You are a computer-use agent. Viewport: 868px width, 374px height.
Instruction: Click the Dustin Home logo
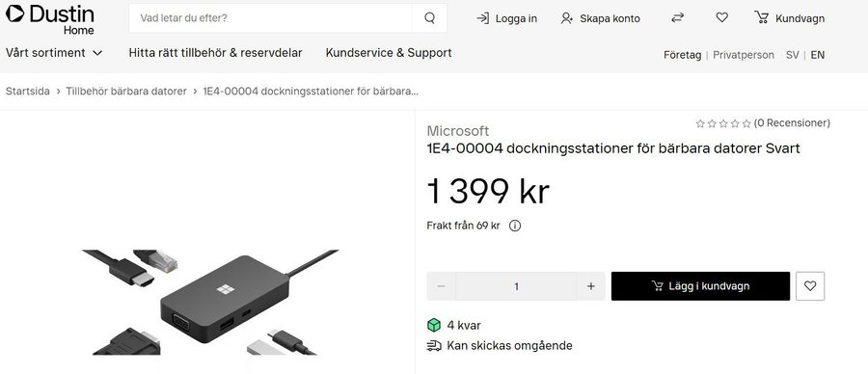pos(50,19)
